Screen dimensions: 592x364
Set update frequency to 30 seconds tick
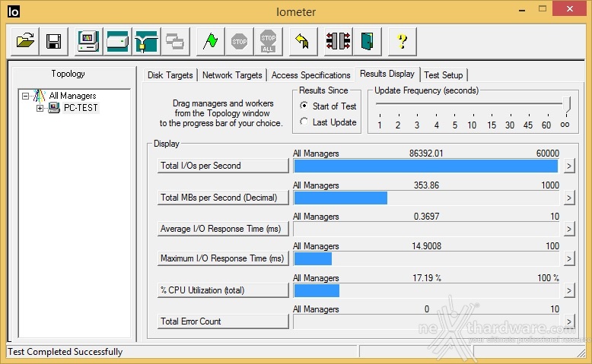(511, 115)
